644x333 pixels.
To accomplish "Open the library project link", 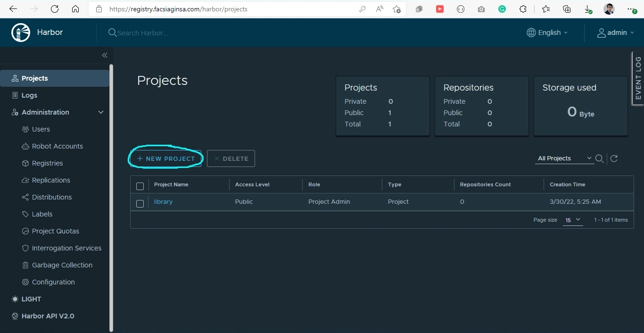I will (x=163, y=201).
